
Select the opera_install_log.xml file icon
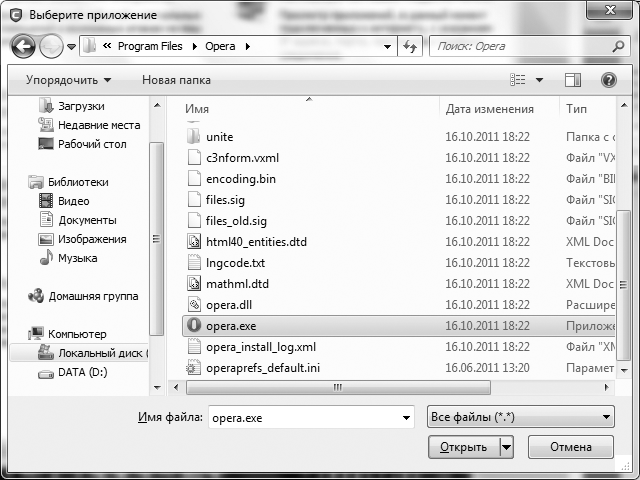(194, 347)
